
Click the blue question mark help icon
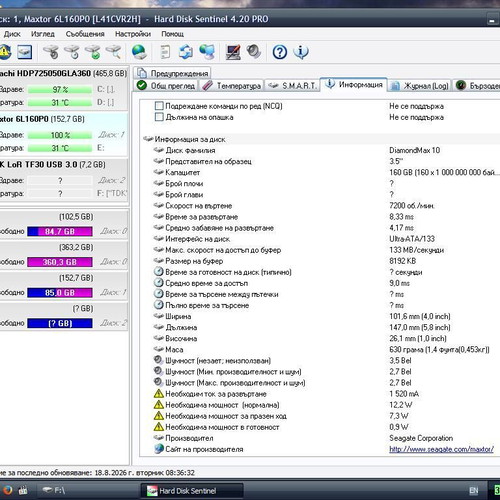coord(280,52)
